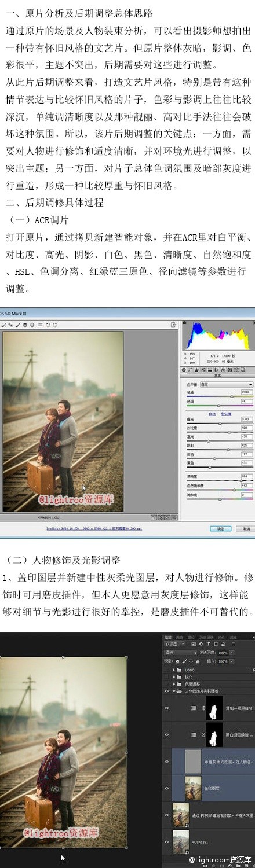Lock all padlock icon in Layers panel
The width and height of the screenshot is (255, 868).
(x=198, y=661)
